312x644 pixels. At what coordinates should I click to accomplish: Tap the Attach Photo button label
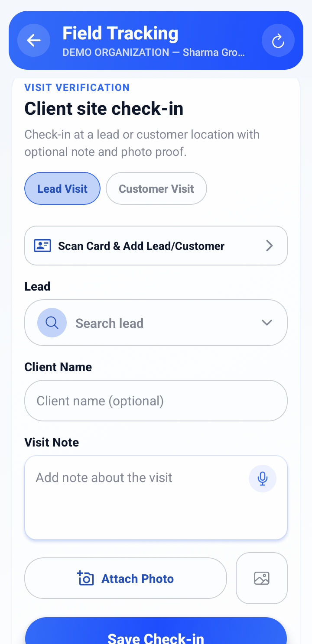coord(137,579)
